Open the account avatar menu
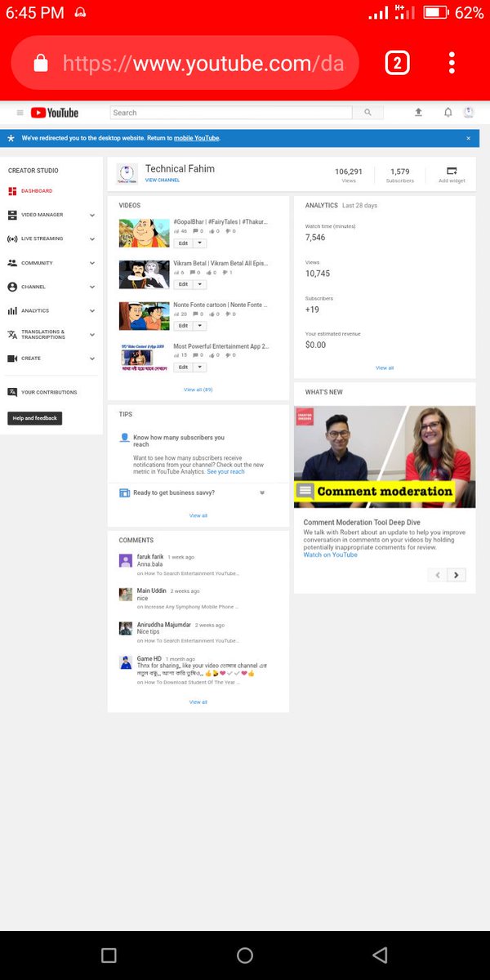The height and width of the screenshot is (980, 490). point(469,112)
